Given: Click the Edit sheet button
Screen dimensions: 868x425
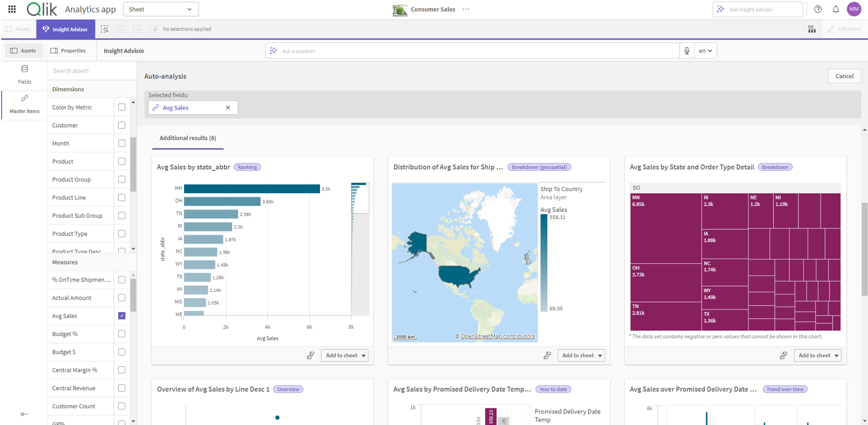Looking at the screenshot, I should click(x=844, y=29).
